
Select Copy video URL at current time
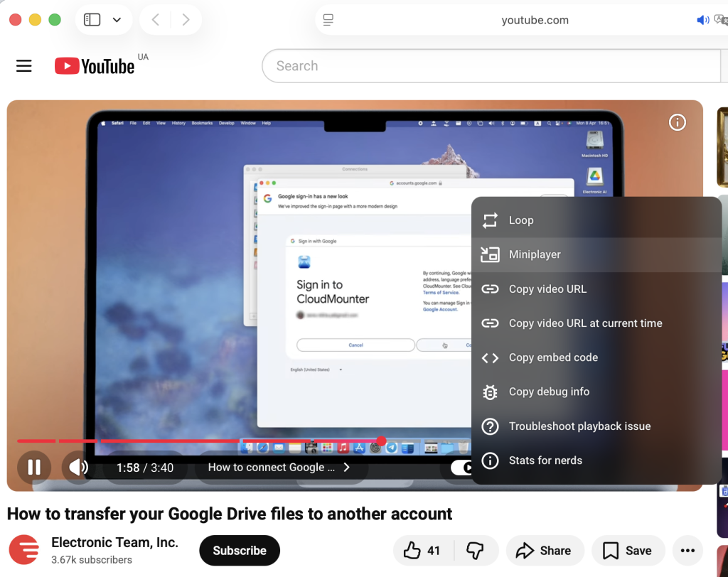tap(596, 323)
